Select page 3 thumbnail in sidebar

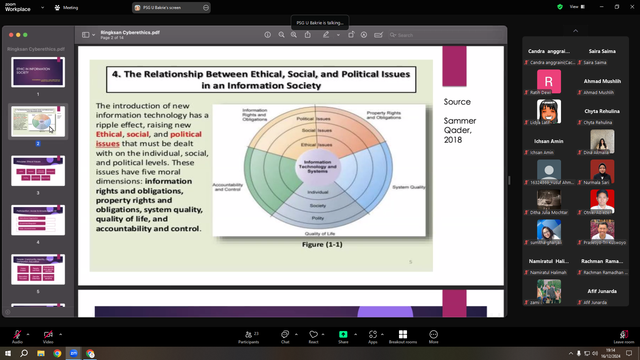38,171
